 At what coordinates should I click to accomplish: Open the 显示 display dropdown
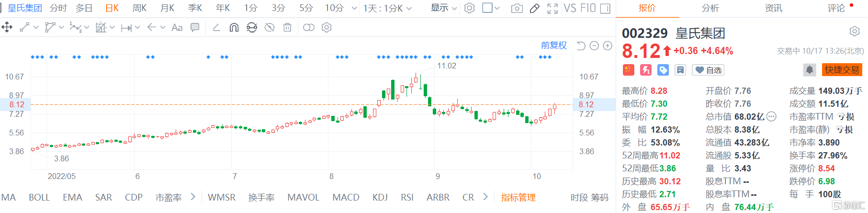[444, 8]
